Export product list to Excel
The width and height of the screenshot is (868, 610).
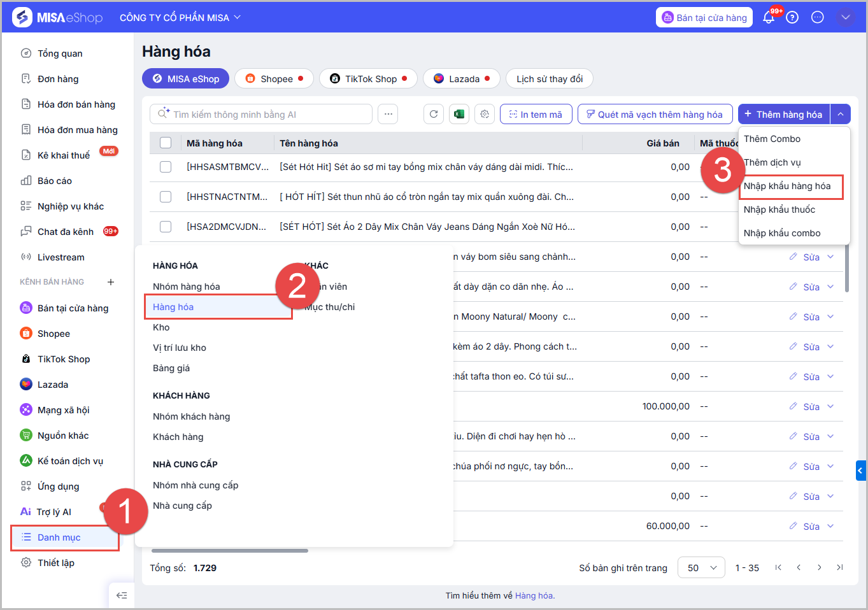pyautogui.click(x=459, y=114)
